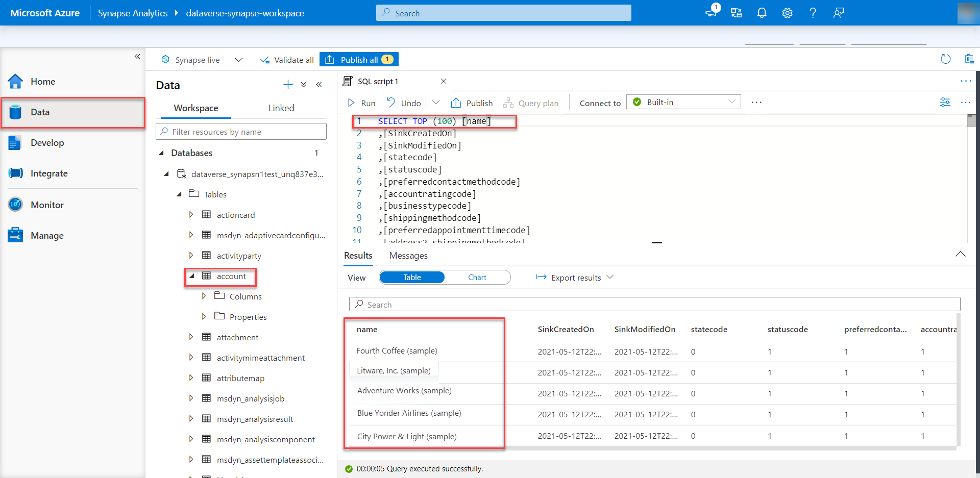Open the Azure settings gear icon

(787, 12)
